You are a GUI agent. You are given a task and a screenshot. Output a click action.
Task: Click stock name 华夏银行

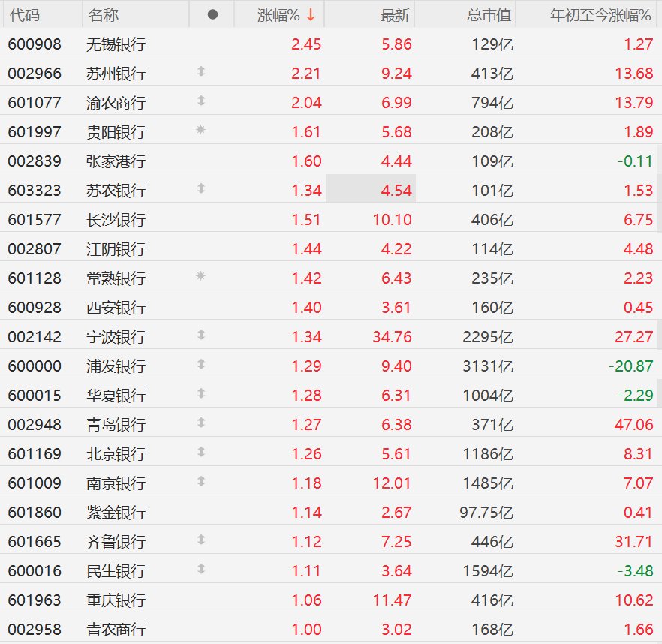116,396
